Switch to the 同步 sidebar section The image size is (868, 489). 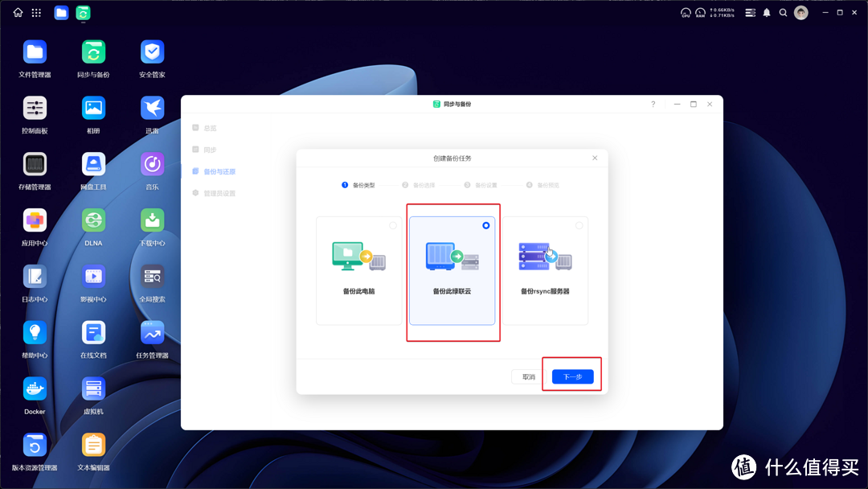tap(211, 149)
